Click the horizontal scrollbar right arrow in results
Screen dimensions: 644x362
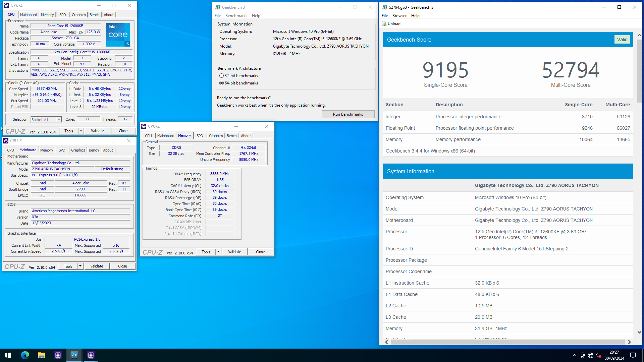click(629, 342)
